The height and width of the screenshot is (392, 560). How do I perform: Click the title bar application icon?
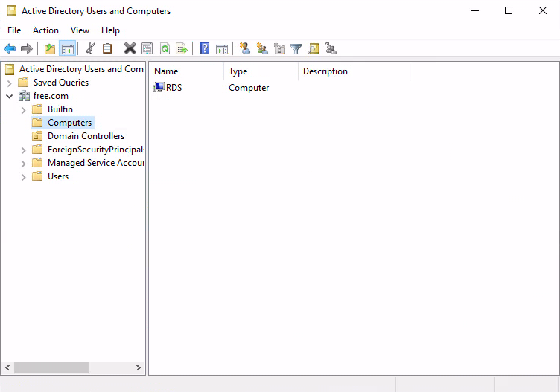(12, 11)
